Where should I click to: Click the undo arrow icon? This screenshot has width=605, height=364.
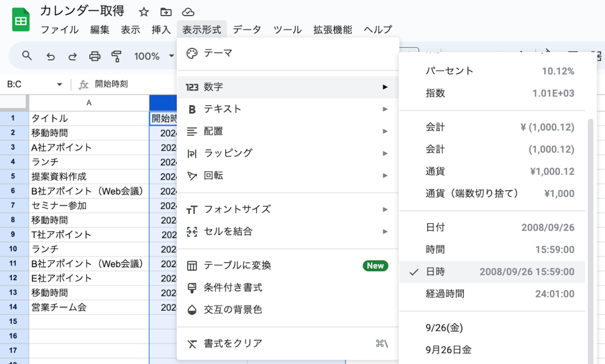click(x=51, y=56)
